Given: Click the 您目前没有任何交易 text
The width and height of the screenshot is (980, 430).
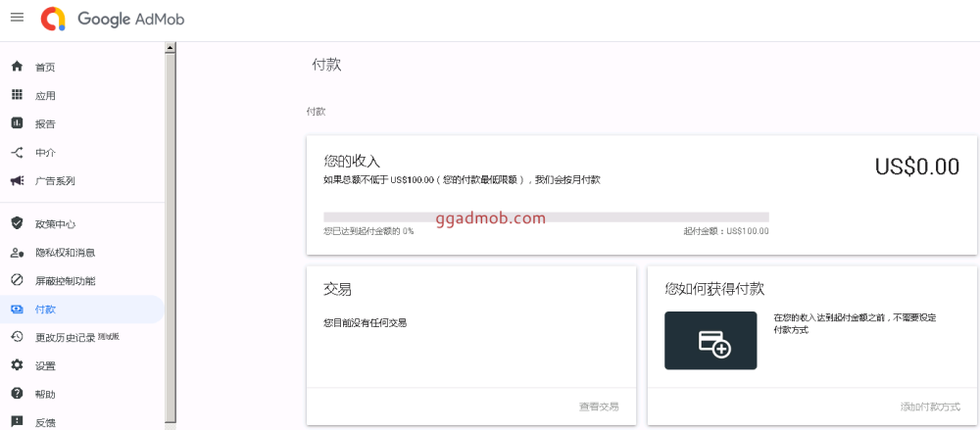Looking at the screenshot, I should 365,323.
